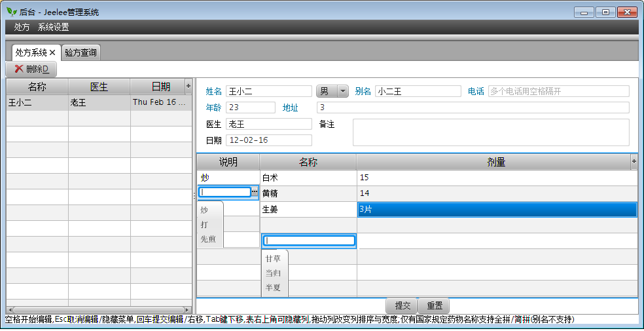Click the highlighted 3片 dosage cell
Image resolution: width=644 pixels, height=331 pixels.
point(497,209)
